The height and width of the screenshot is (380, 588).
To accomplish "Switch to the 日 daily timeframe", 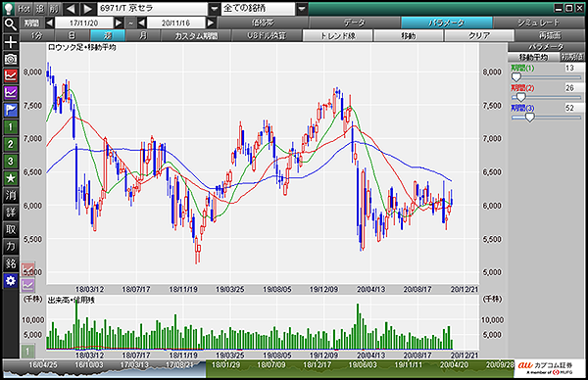I will click(73, 35).
